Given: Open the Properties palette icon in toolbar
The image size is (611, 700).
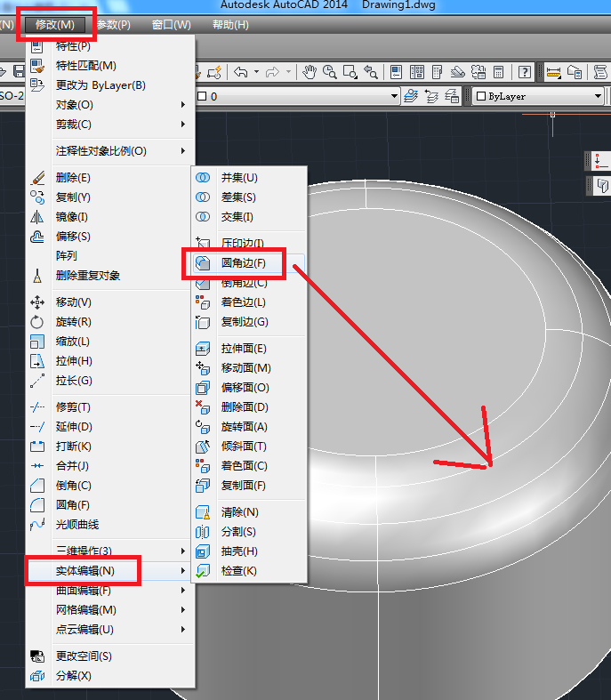Looking at the screenshot, I should point(396,72).
